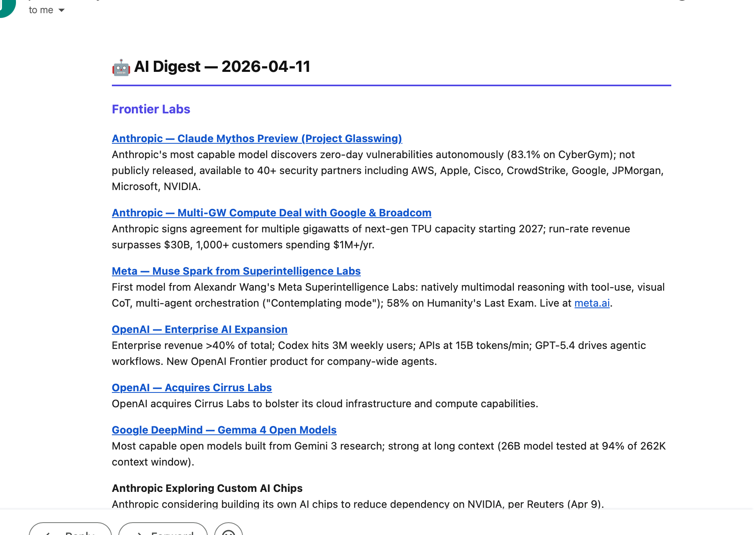The width and height of the screenshot is (756, 535).
Task: Click the robot emoji in the digest title
Action: point(121,67)
